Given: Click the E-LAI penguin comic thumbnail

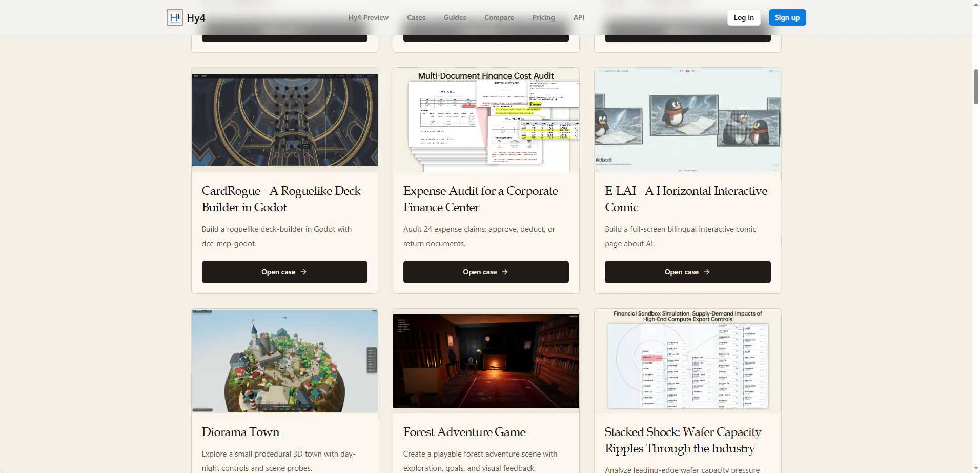Looking at the screenshot, I should point(688,121).
